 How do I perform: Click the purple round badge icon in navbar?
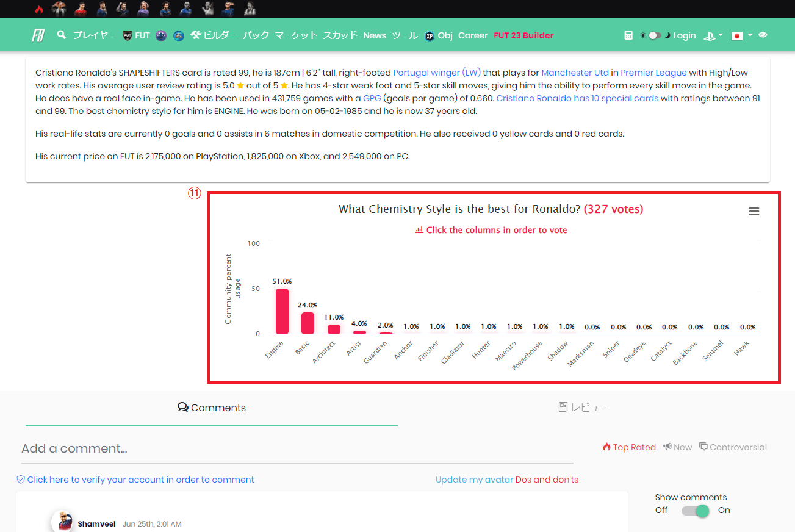pos(161,35)
